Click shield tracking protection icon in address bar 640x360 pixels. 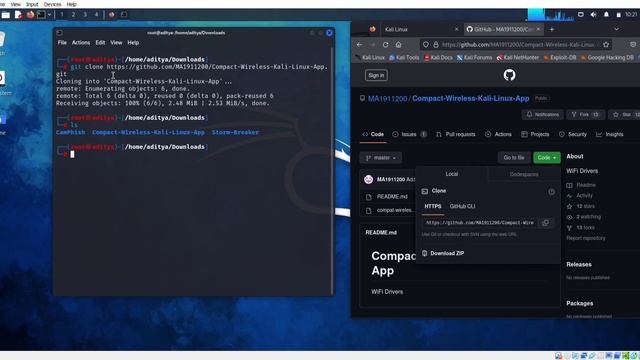pos(426,44)
